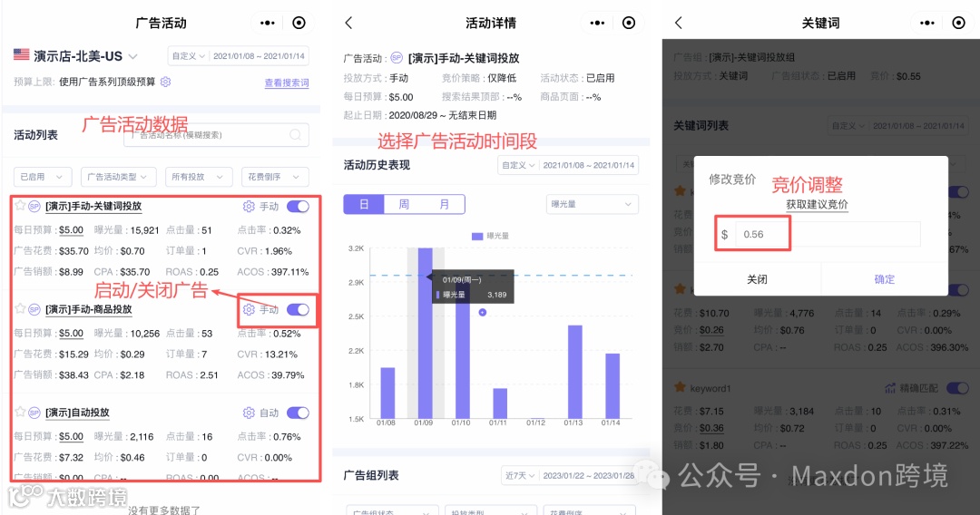Open settings gear for [演示]手动-商品投放
Screen dimensions: 980x515
pos(249,309)
